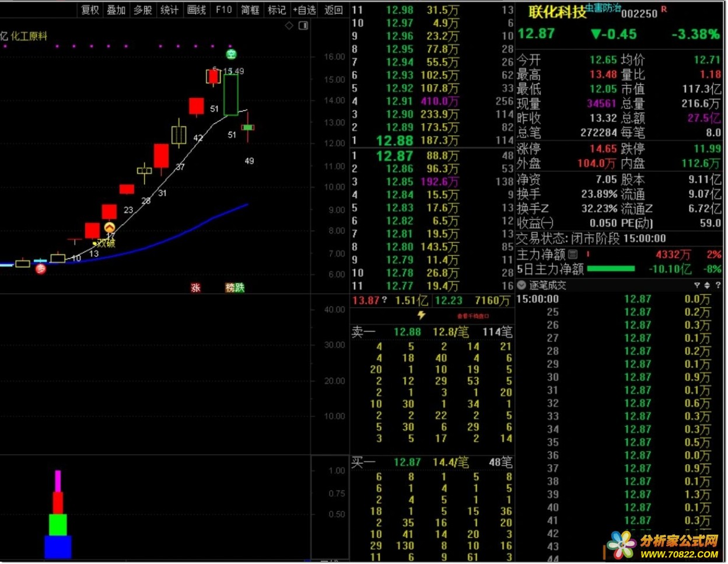Click the 涨 tag below chart

pyautogui.click(x=196, y=287)
